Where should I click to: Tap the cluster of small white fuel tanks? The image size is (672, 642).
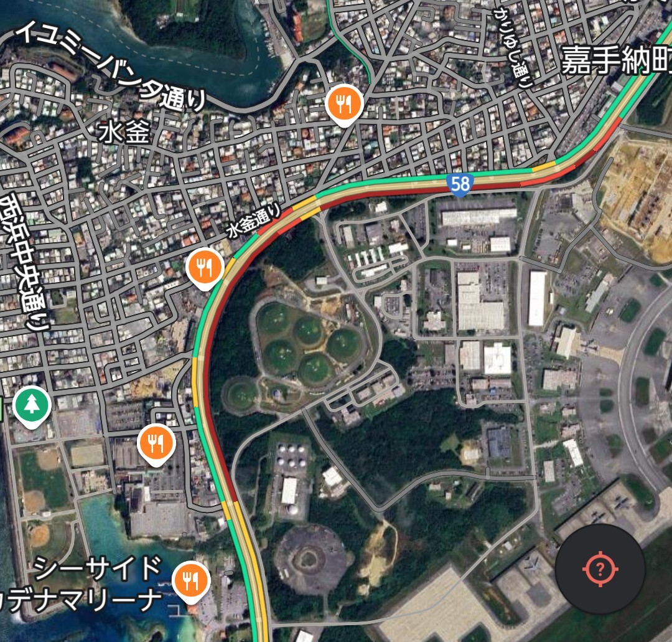point(292,456)
